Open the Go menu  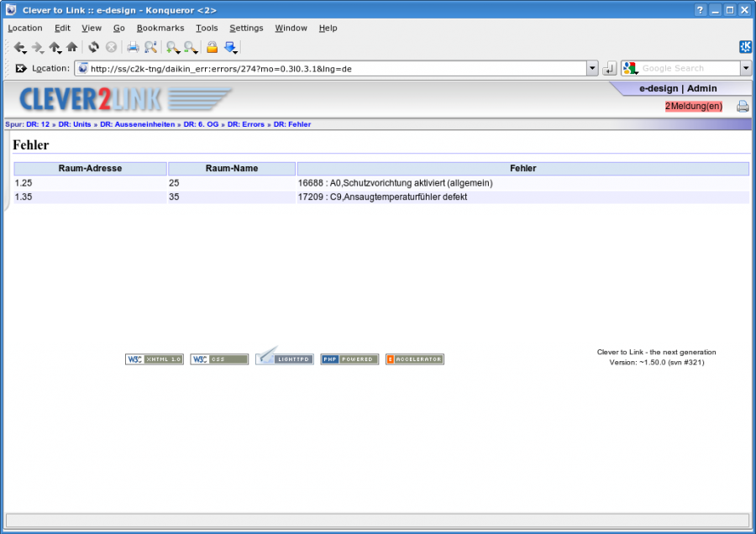click(x=119, y=28)
